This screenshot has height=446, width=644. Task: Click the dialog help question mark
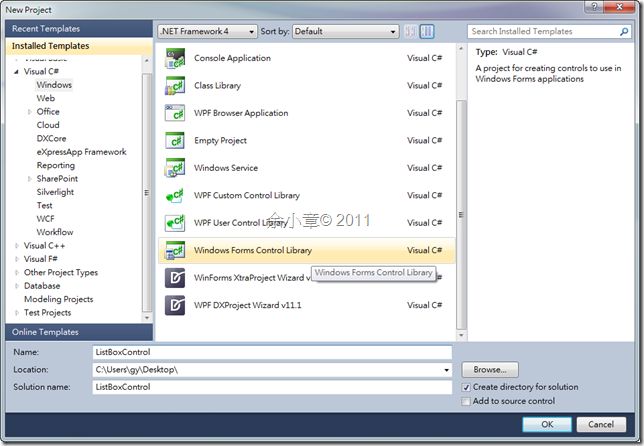click(x=594, y=7)
